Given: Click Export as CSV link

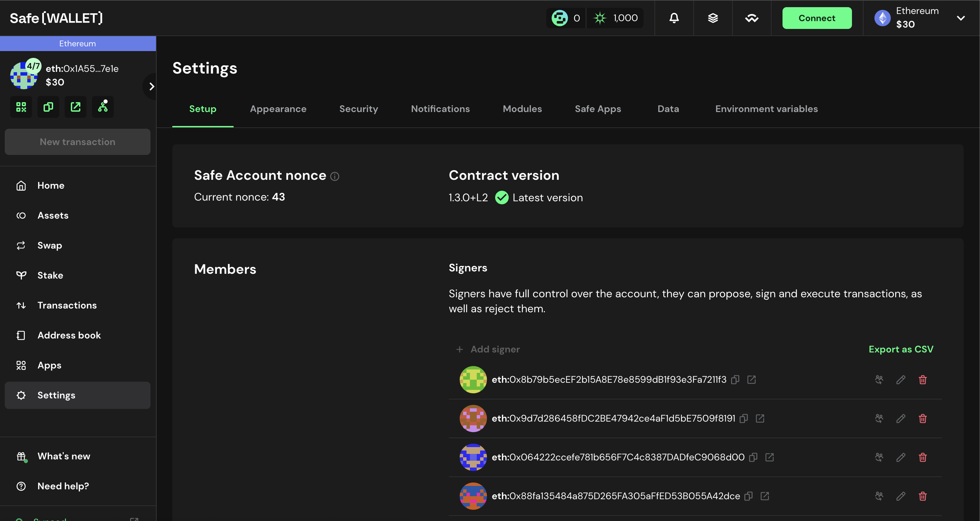Looking at the screenshot, I should point(900,349).
